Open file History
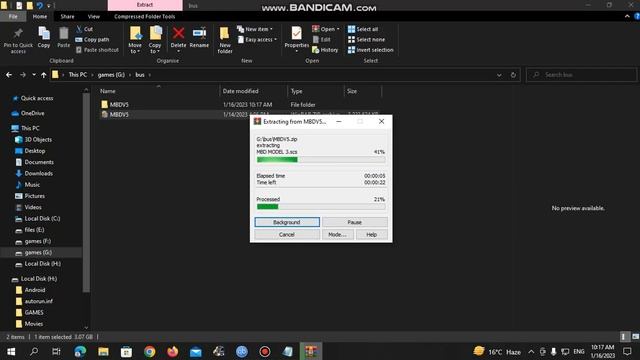The image size is (640, 360). click(x=325, y=50)
